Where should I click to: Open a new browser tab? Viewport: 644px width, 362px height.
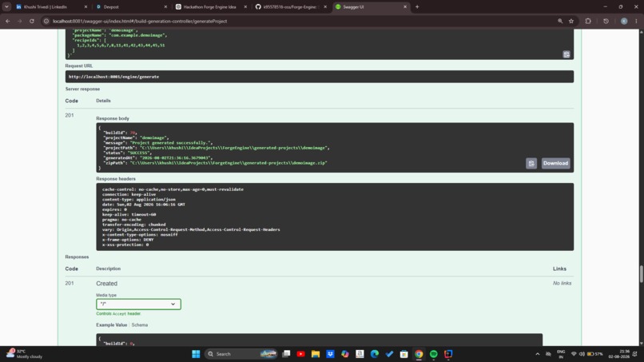(x=417, y=7)
